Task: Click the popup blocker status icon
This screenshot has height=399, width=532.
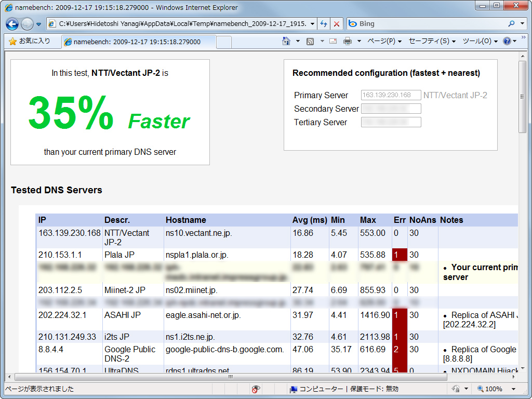Action: pyautogui.click(x=256, y=389)
